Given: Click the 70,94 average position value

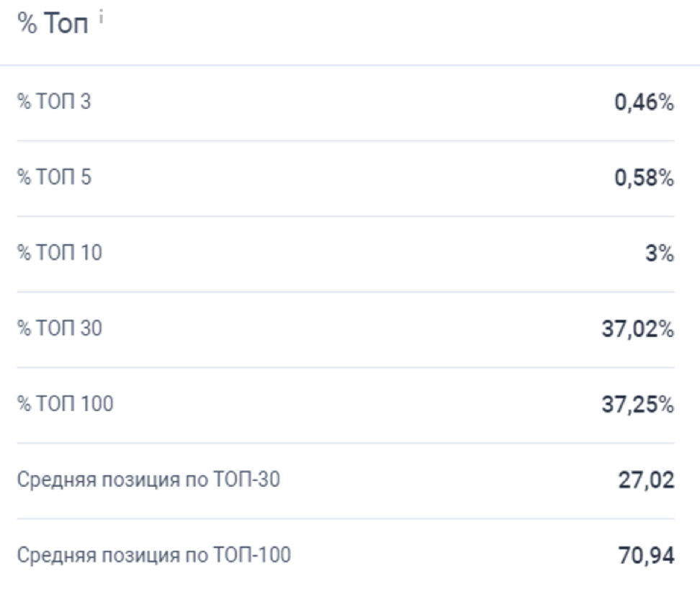Looking at the screenshot, I should click(645, 556).
